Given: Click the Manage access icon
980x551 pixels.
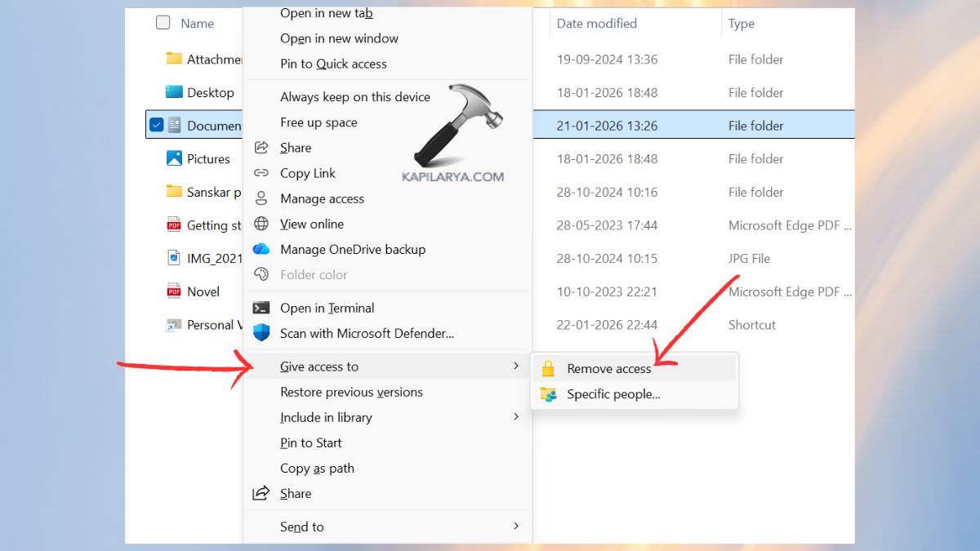Looking at the screenshot, I should point(261,198).
